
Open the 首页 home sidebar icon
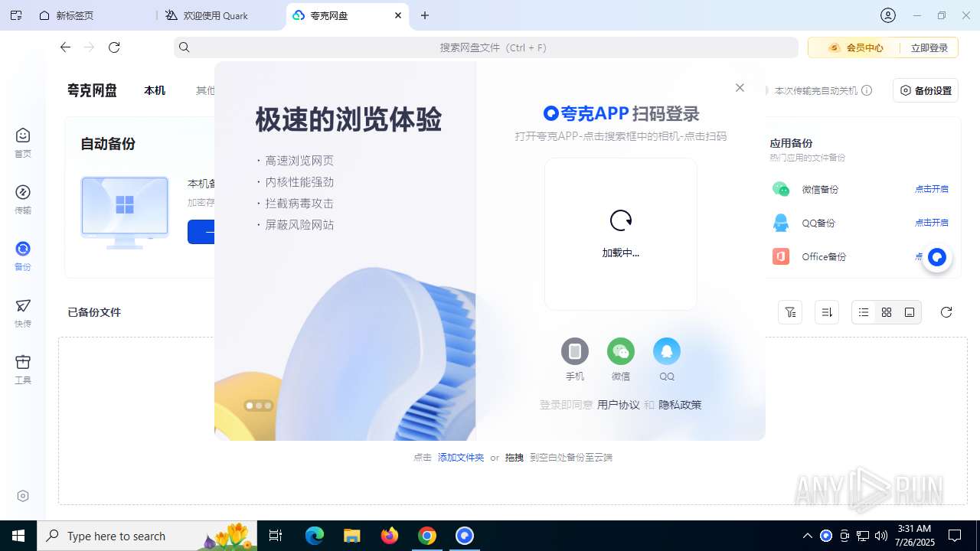coord(23,142)
